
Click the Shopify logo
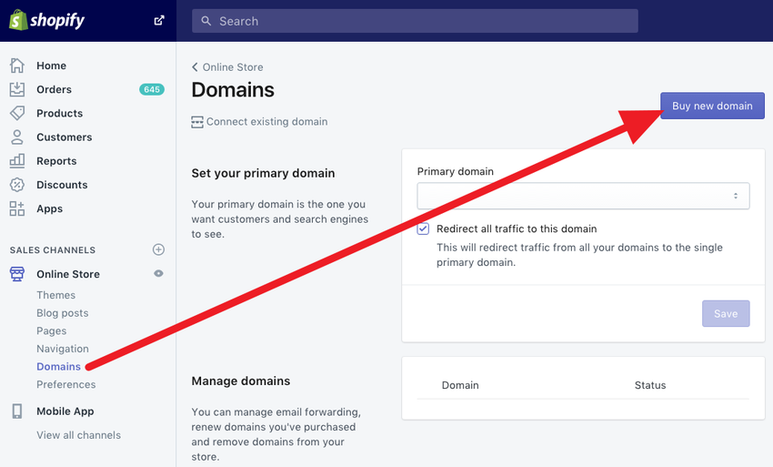pos(48,20)
